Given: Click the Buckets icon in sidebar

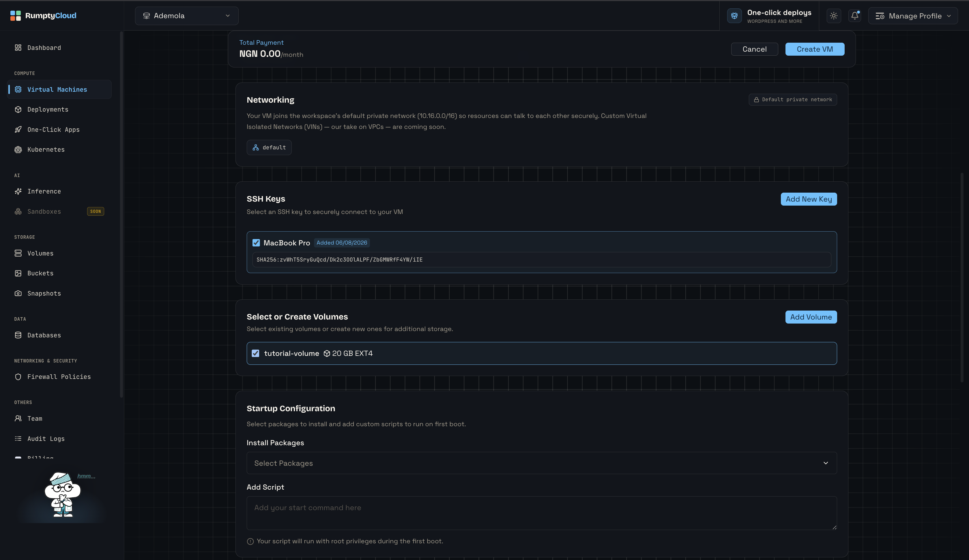Looking at the screenshot, I should click(x=18, y=273).
